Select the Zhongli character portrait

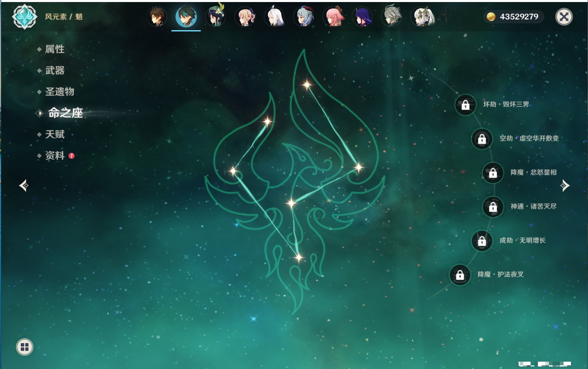pyautogui.click(x=157, y=17)
